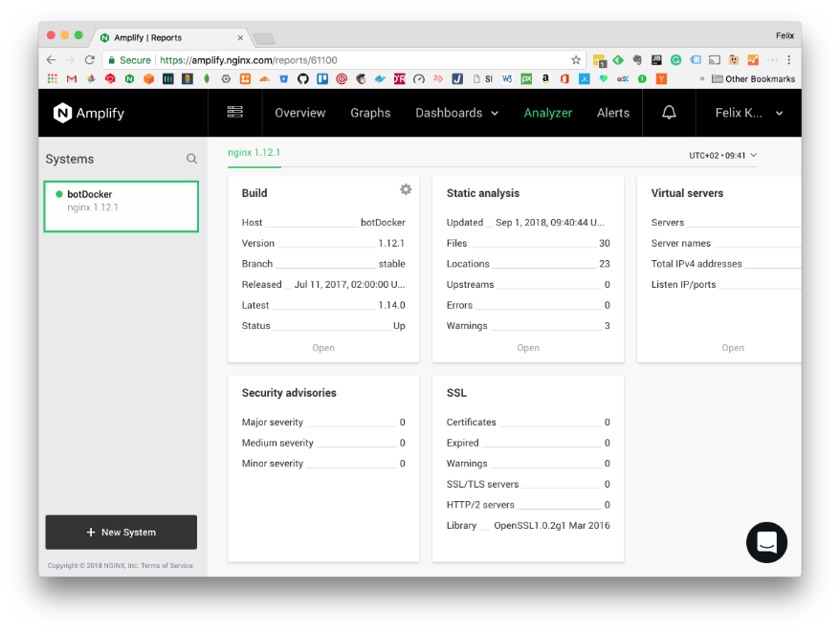Click the Amplify logo in the header
The image size is (840, 632).
(x=89, y=113)
